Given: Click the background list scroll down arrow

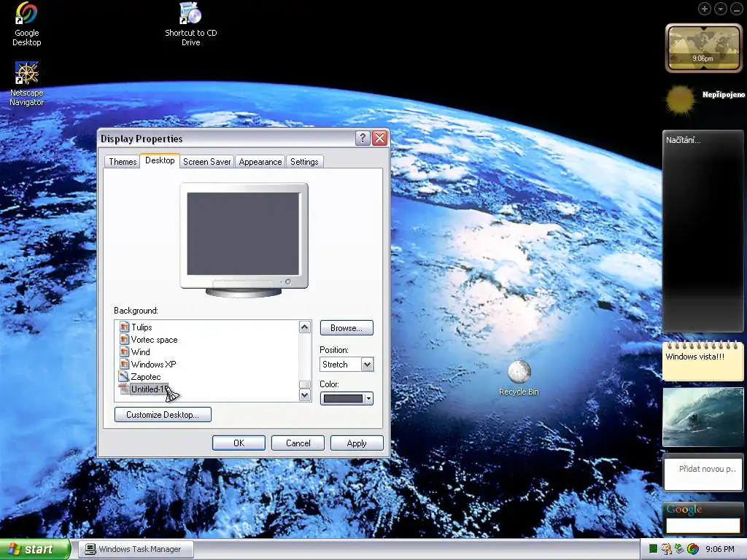Looking at the screenshot, I should (x=305, y=395).
